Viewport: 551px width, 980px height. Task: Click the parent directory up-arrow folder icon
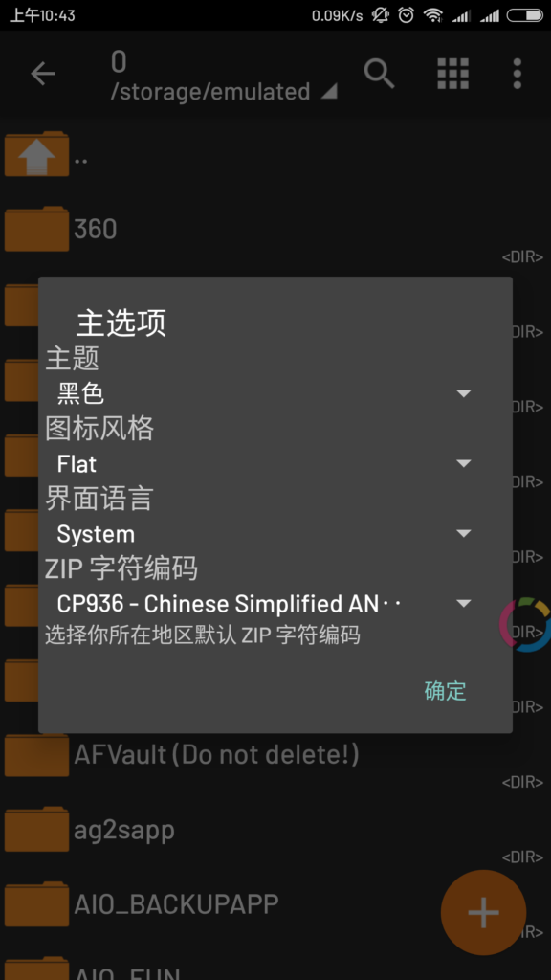click(36, 154)
